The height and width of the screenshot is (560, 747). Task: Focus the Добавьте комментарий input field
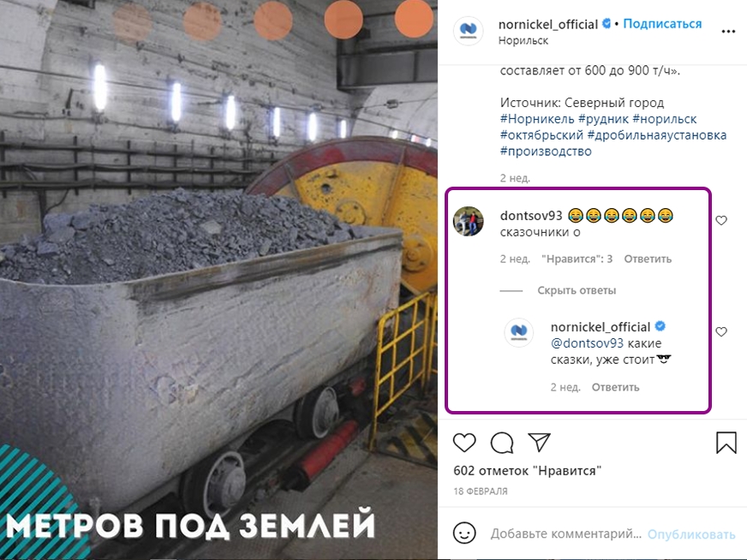point(566,533)
